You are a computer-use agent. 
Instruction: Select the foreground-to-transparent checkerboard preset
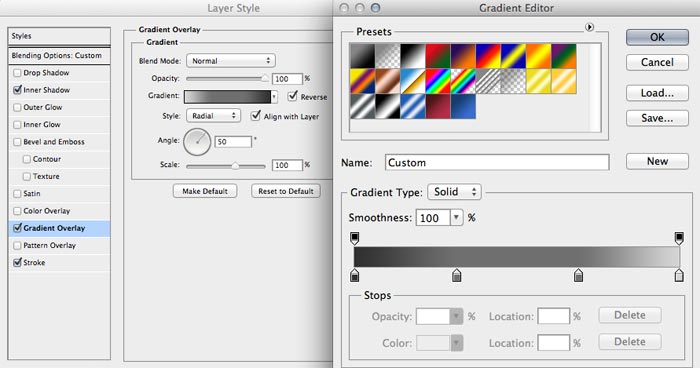tap(388, 56)
